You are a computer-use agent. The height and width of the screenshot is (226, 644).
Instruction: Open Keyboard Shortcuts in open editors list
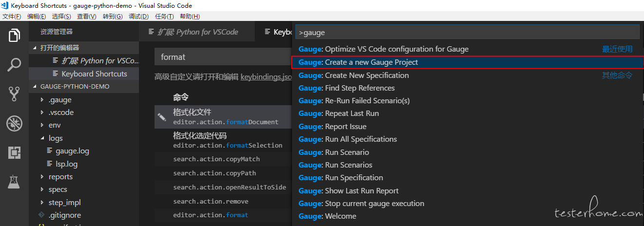click(84, 74)
